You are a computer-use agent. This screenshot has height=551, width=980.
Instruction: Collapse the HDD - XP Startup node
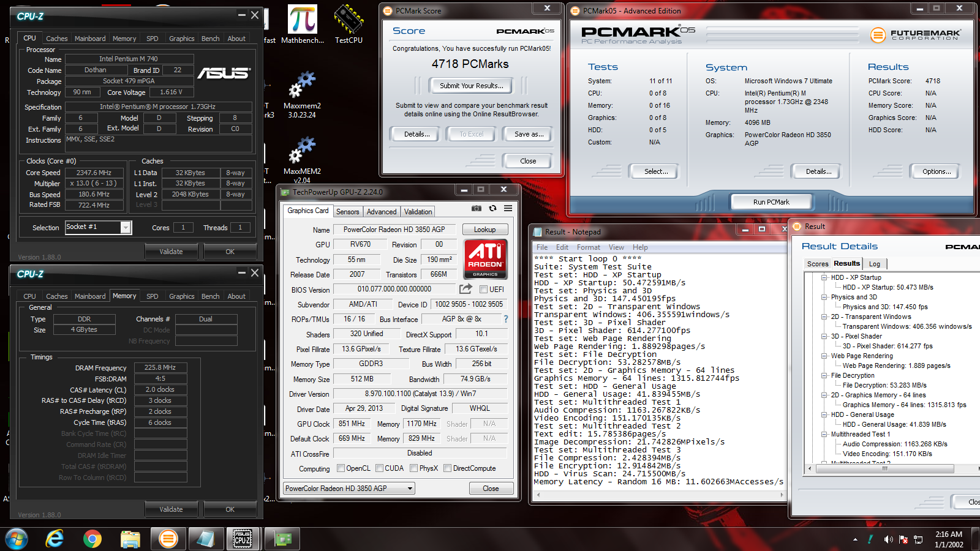pos(824,277)
